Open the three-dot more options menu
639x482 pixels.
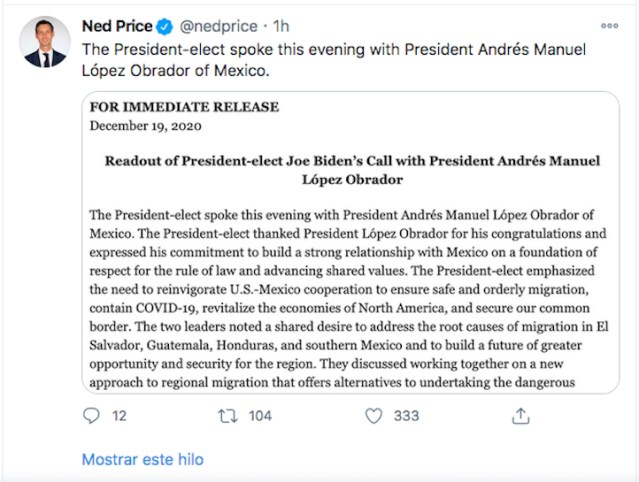[609, 24]
